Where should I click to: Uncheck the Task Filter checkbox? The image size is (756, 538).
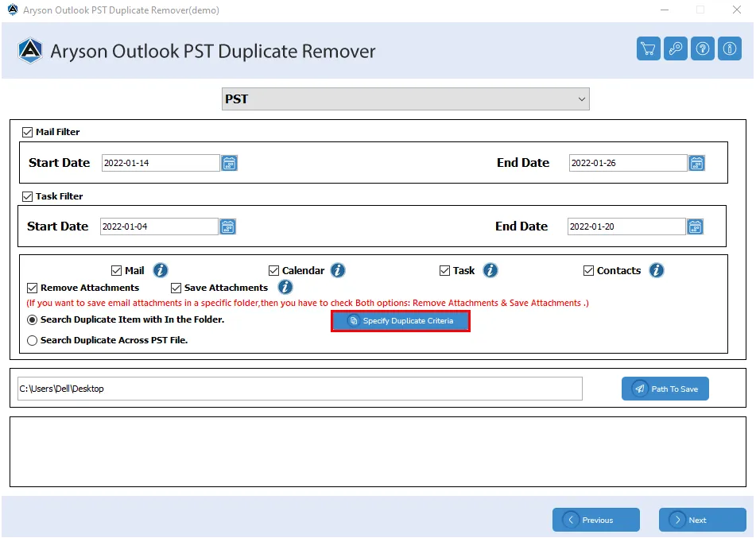pyautogui.click(x=28, y=197)
